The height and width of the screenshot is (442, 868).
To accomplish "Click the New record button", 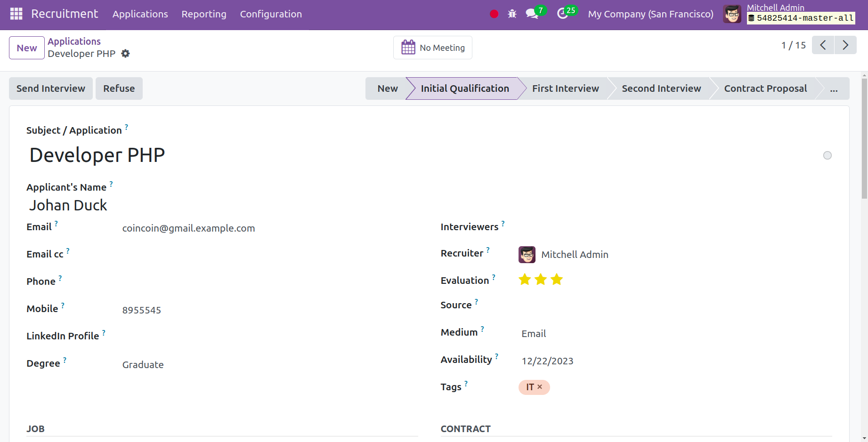I will [27, 48].
